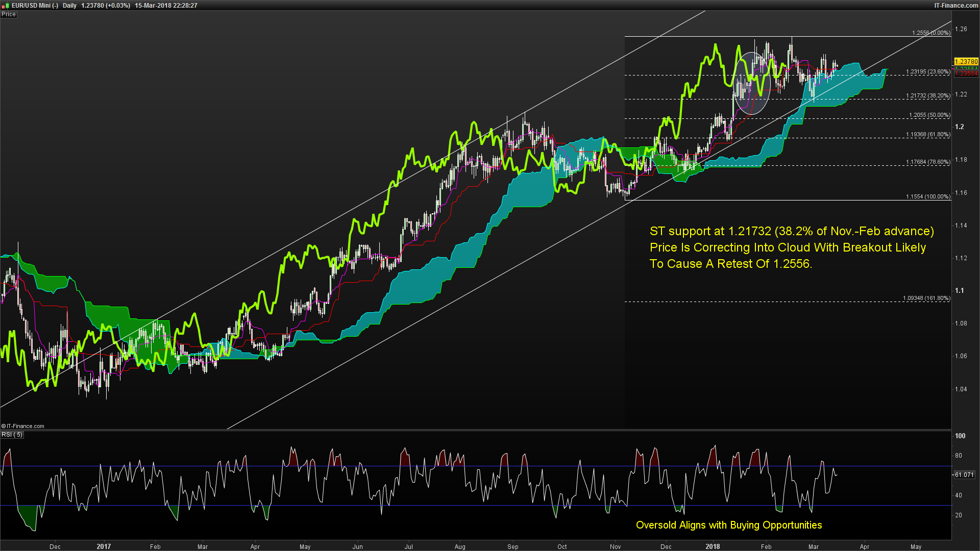Select the 1.09348 (161.80%) Fibonacci extension label
This screenshot has height=551, width=980.
[926, 298]
